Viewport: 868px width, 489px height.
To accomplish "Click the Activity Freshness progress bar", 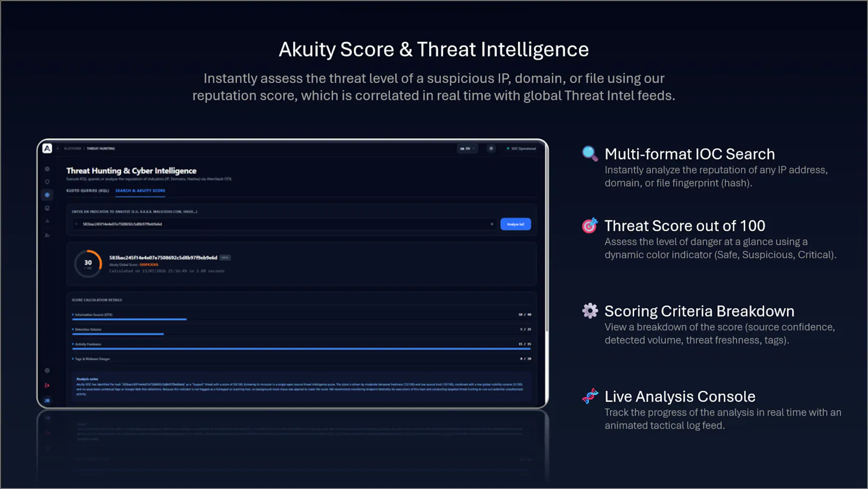I will point(301,348).
